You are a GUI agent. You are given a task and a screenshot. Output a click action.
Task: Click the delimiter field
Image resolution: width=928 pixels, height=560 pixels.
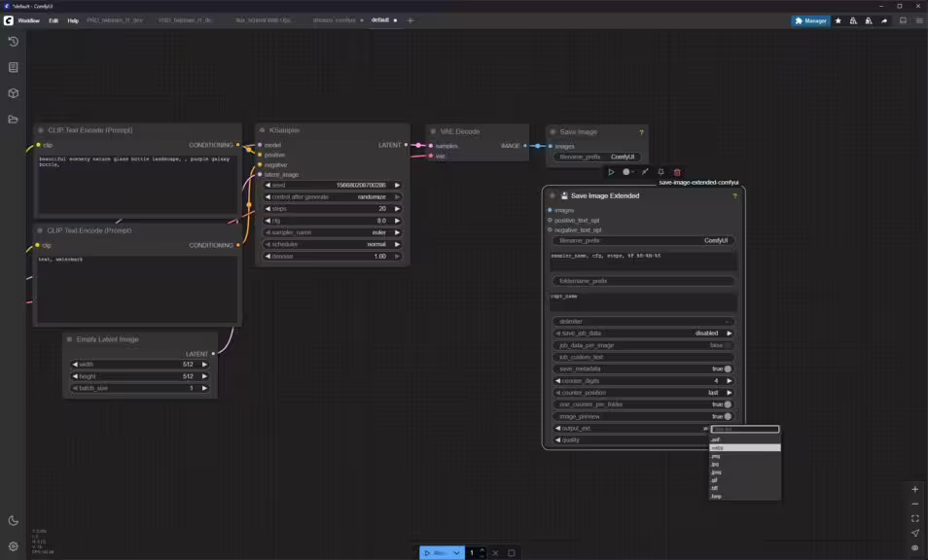(x=644, y=321)
